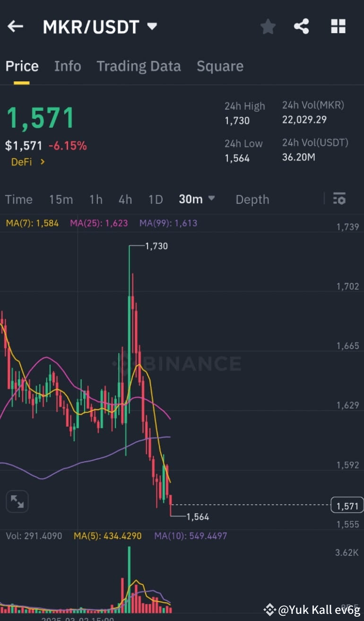Screen dimensions: 364x621
Task: Open chart indicator settings icon
Action: [339, 199]
